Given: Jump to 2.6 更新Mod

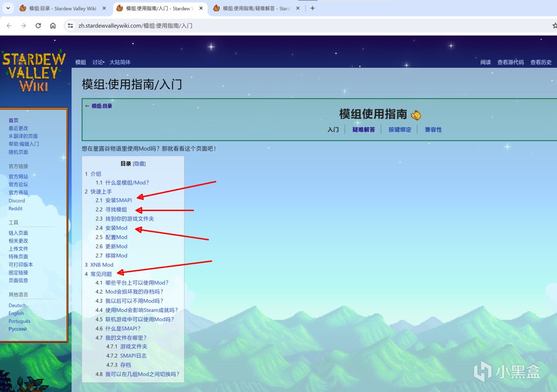Looking at the screenshot, I should click(x=111, y=246).
